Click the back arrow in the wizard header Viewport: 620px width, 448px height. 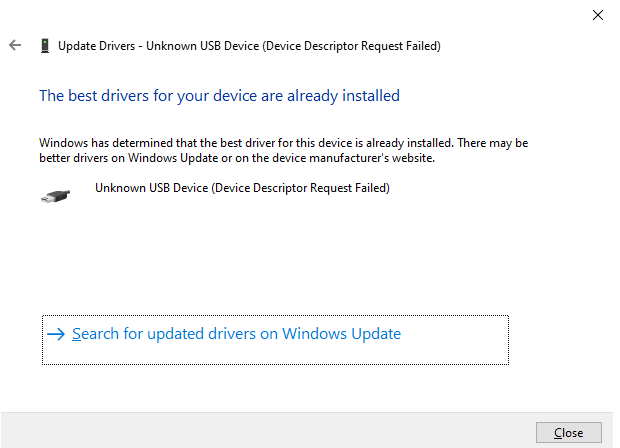14,45
